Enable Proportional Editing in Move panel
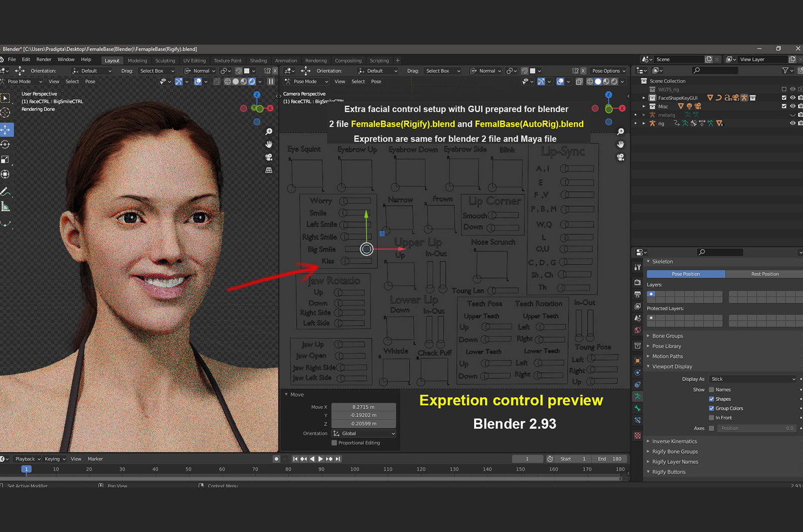 click(334, 443)
